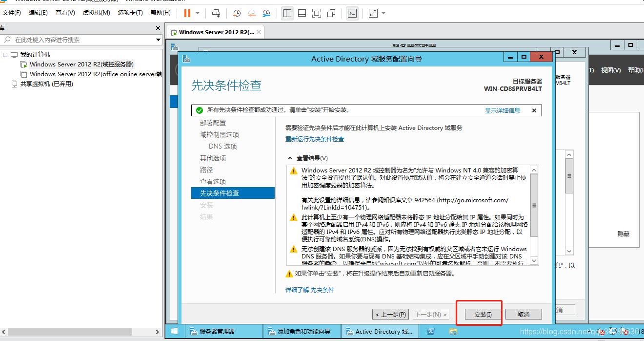Click the wizard title bar icon
This screenshot has width=644, height=341.
(186, 59)
